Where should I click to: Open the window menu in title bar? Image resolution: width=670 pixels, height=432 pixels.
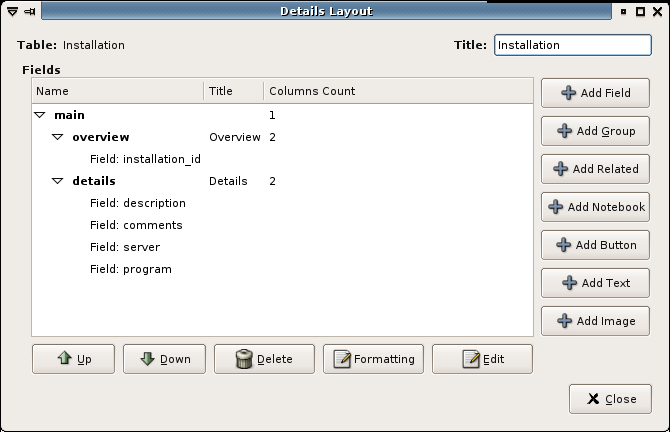11,11
